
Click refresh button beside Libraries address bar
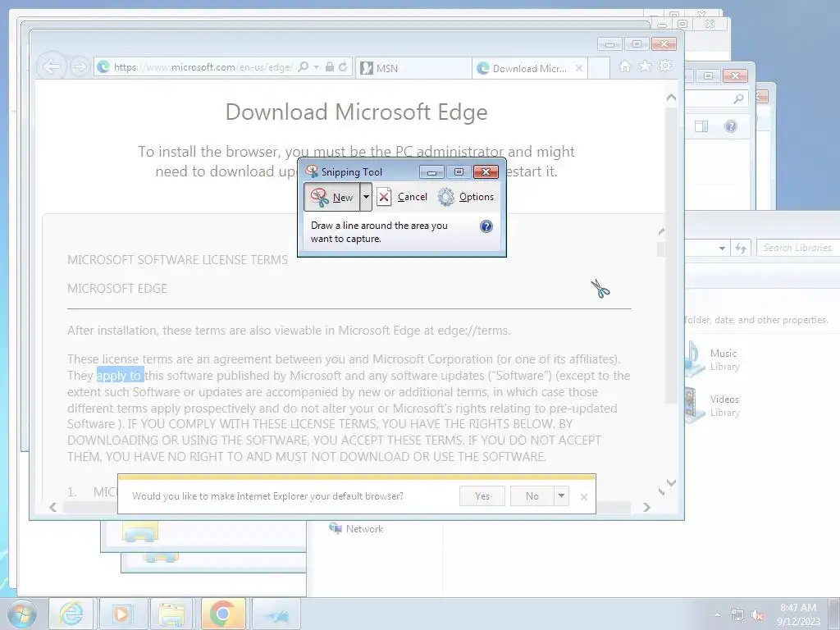point(741,248)
